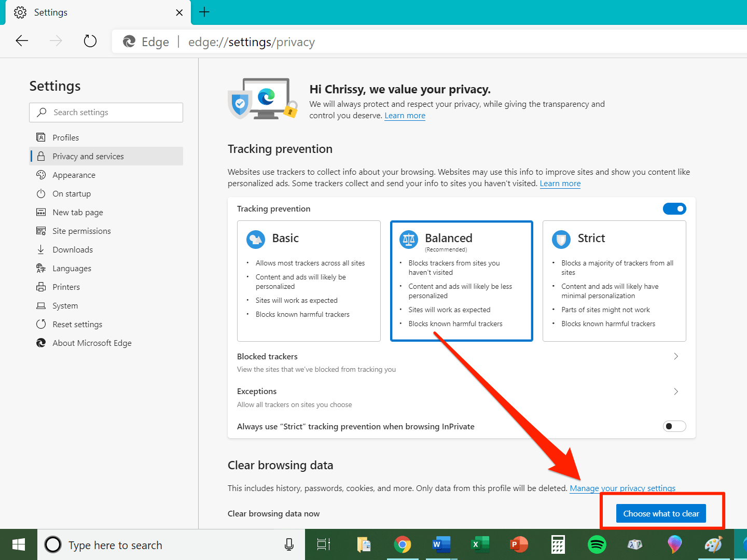Open Calculator from taskbar
This screenshot has width=747, height=560.
[558, 544]
